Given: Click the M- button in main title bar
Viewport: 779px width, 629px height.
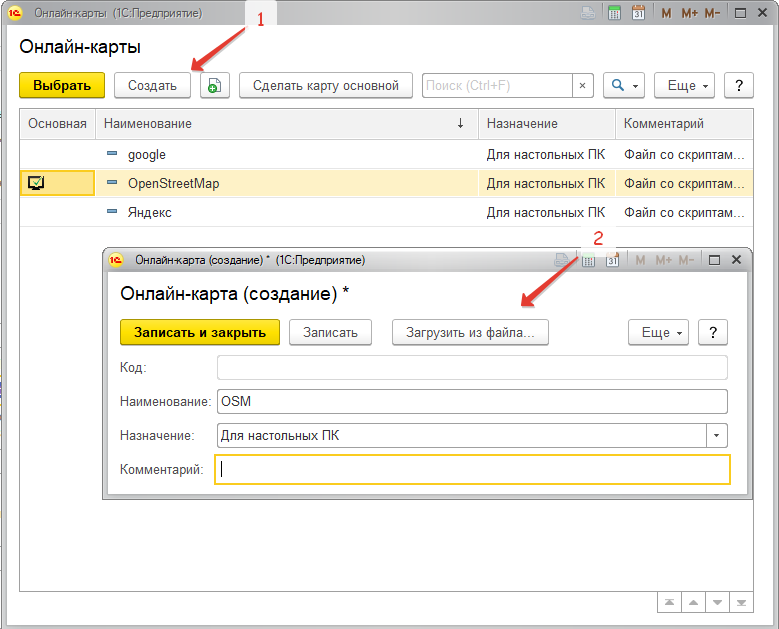Looking at the screenshot, I should (712, 13).
